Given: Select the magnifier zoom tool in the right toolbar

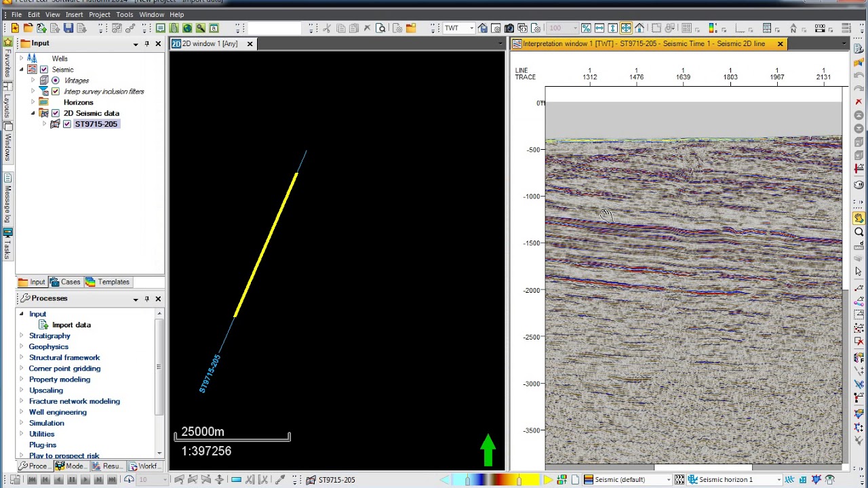Looking at the screenshot, I should pyautogui.click(x=859, y=232).
